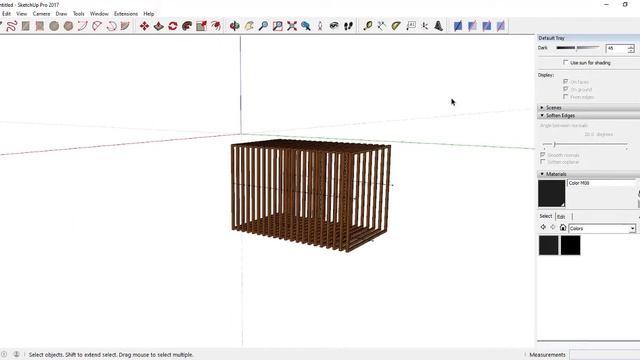The height and width of the screenshot is (360, 640).
Task: Toggle the On ground display checkbox
Action: pyautogui.click(x=566, y=89)
